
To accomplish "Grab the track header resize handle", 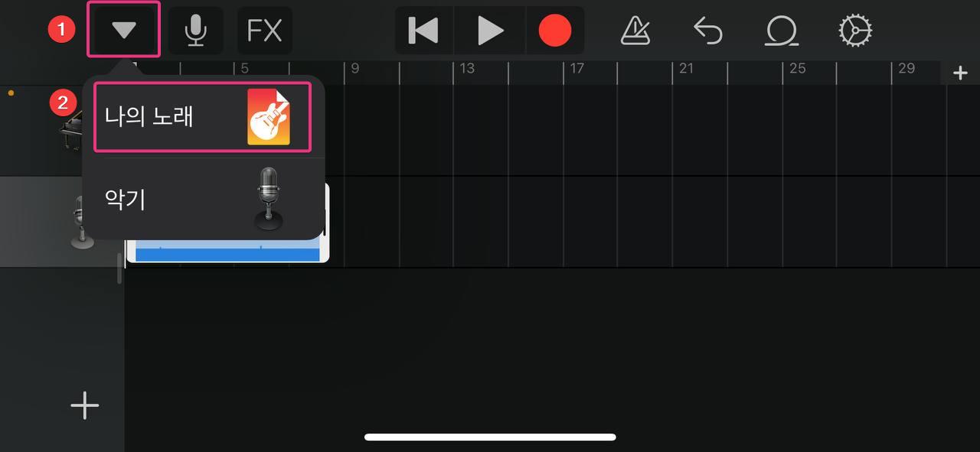I will point(119,268).
